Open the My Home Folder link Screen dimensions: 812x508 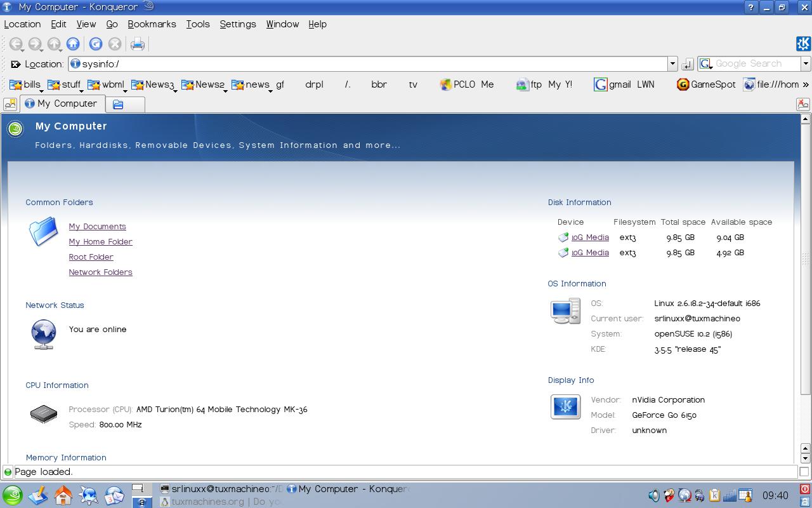pyautogui.click(x=100, y=242)
